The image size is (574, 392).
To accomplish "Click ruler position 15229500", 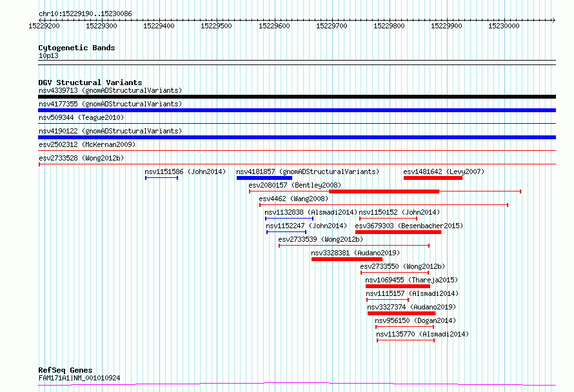I will pos(216,26).
